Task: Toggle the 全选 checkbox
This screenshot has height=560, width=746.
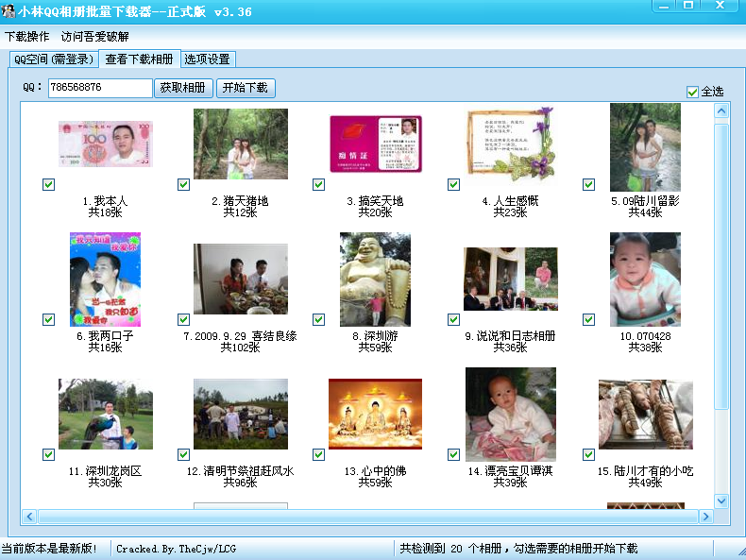Action: [x=692, y=92]
